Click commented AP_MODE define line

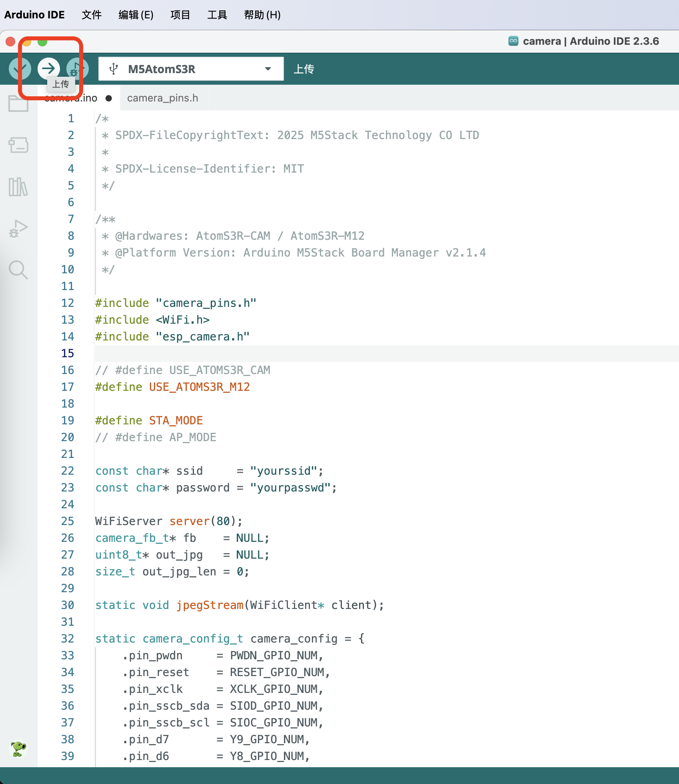point(156,437)
